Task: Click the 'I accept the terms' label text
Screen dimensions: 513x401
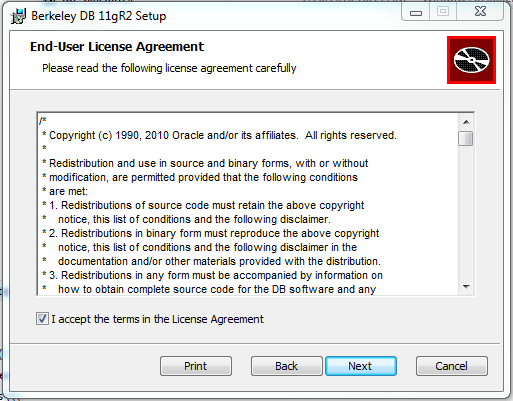Action: pos(157,319)
